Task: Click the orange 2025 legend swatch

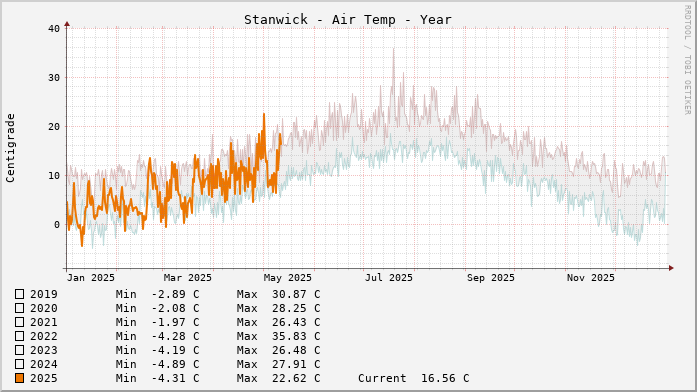Action: tap(20, 378)
